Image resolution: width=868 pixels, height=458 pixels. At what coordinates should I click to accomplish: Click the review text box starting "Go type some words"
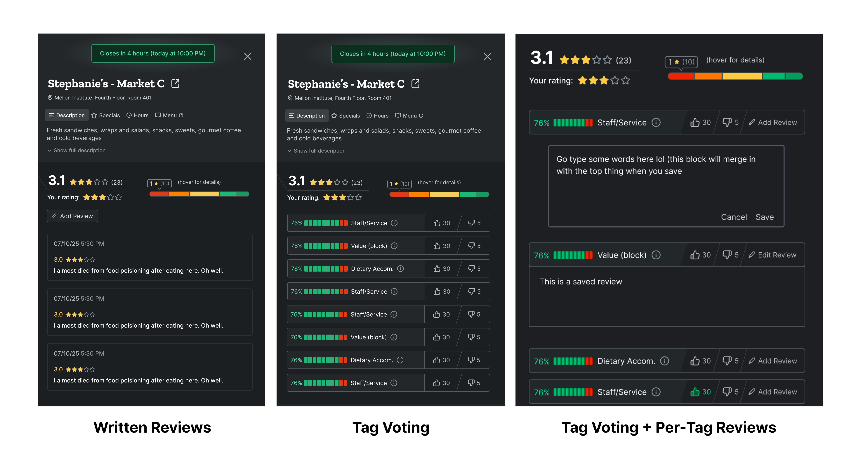[666, 186]
